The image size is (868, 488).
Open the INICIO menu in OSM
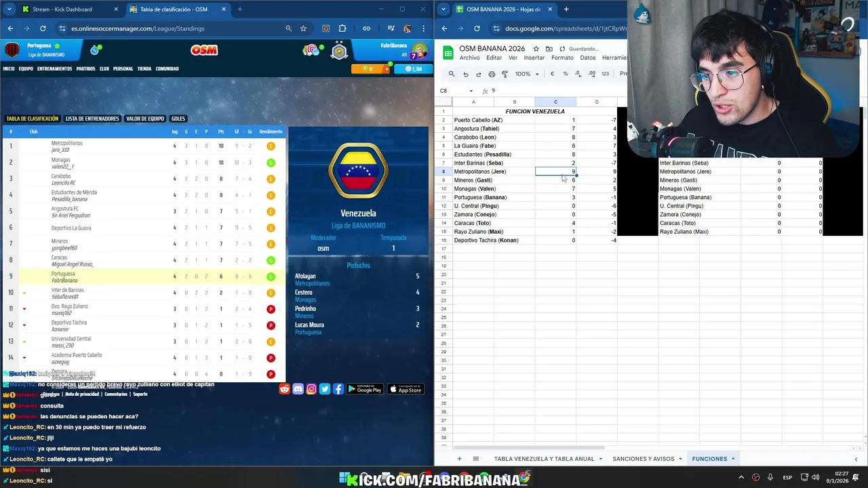(x=9, y=68)
